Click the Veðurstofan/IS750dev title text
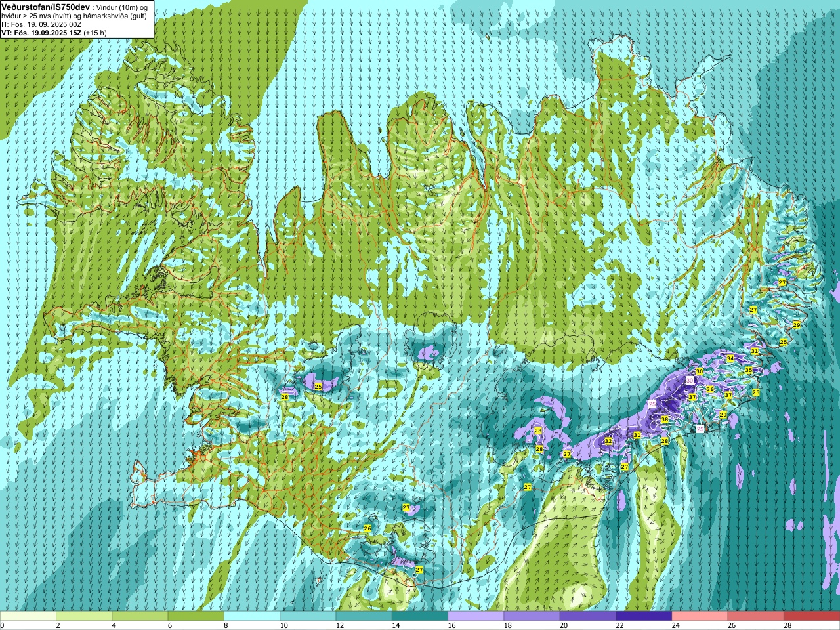 46,6
